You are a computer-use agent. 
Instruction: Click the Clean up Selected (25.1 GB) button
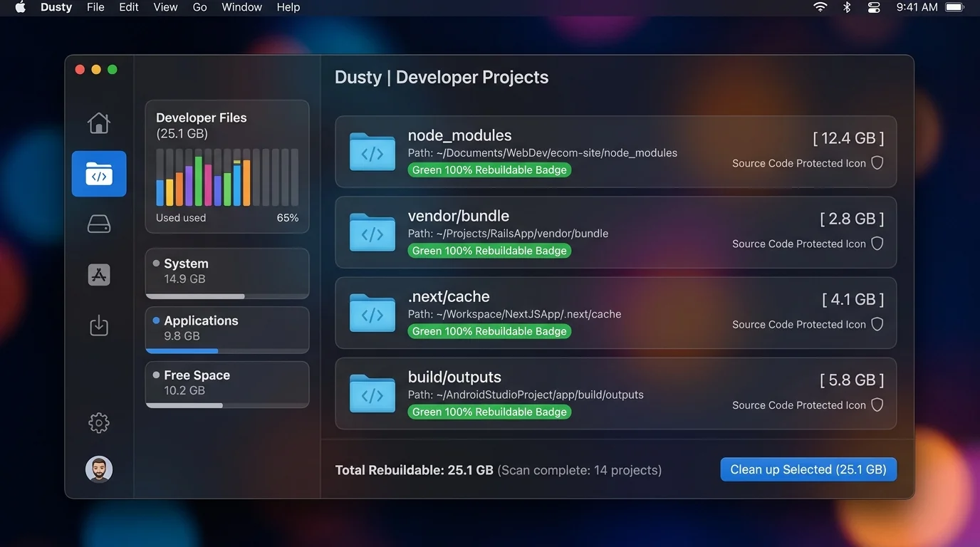click(808, 470)
